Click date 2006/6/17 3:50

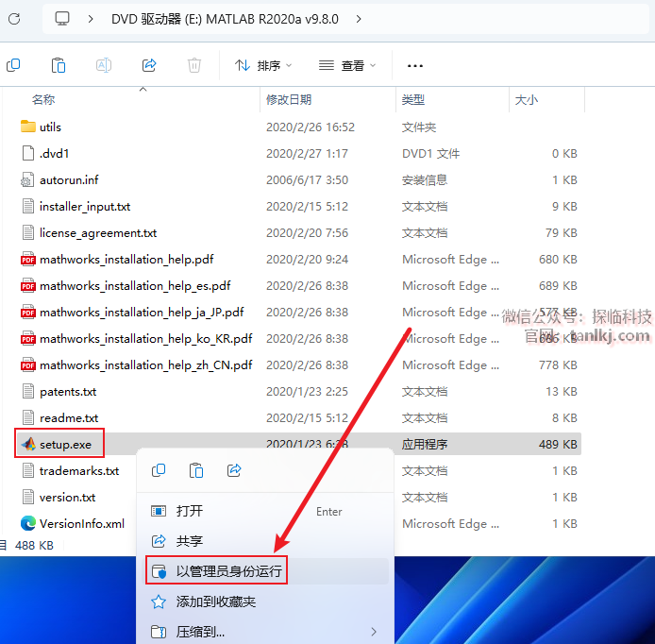307,179
